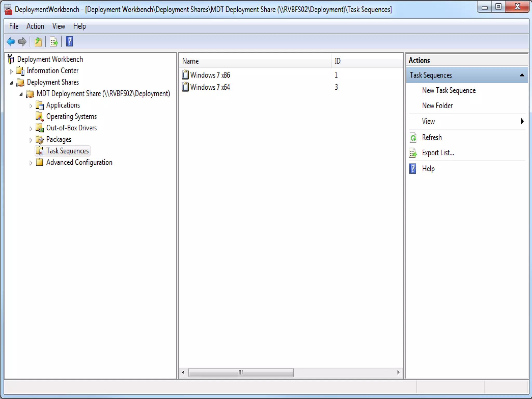Select the Windows 7 x86 row name
Viewport: 532px width, 399px height.
[210, 75]
